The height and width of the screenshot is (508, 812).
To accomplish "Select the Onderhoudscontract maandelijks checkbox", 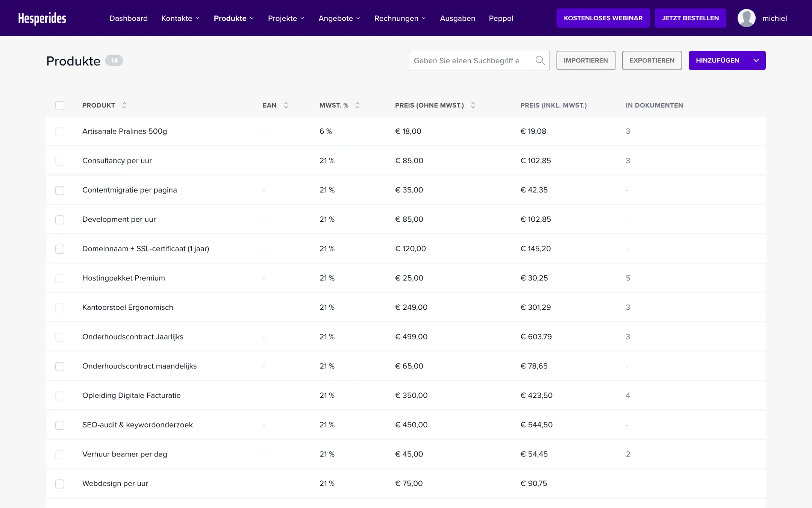I will tap(60, 366).
